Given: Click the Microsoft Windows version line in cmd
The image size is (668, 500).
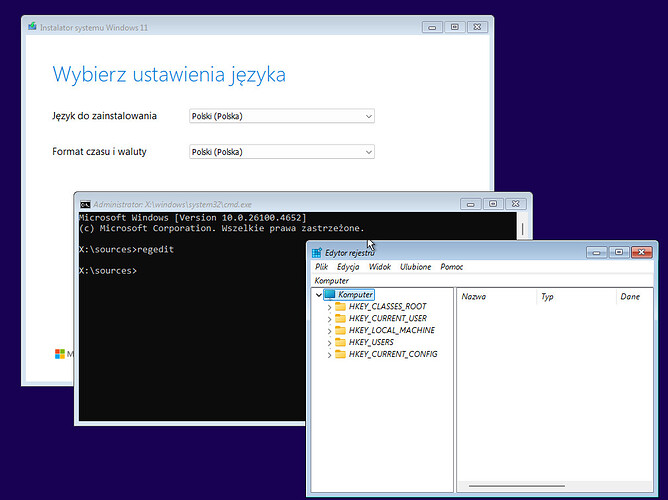Looking at the screenshot, I should click(193, 218).
